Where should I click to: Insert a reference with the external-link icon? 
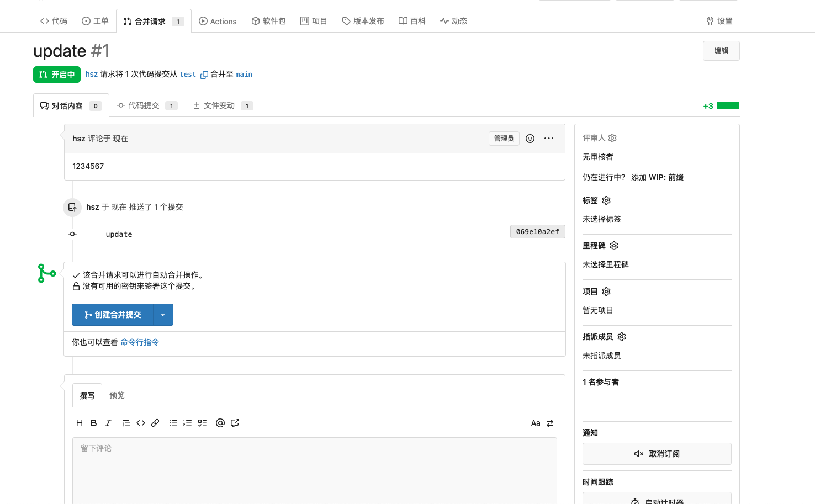[235, 423]
